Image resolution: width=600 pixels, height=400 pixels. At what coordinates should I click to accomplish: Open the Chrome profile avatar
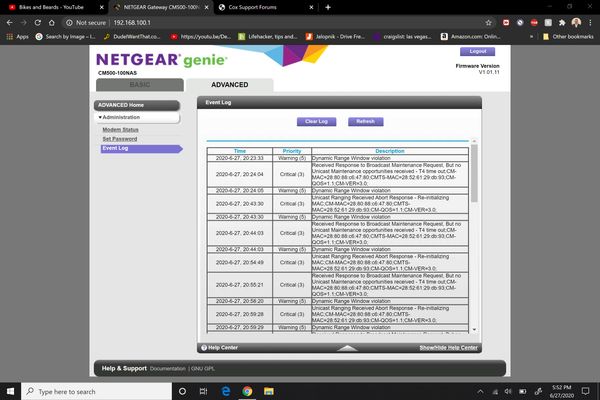click(x=576, y=23)
